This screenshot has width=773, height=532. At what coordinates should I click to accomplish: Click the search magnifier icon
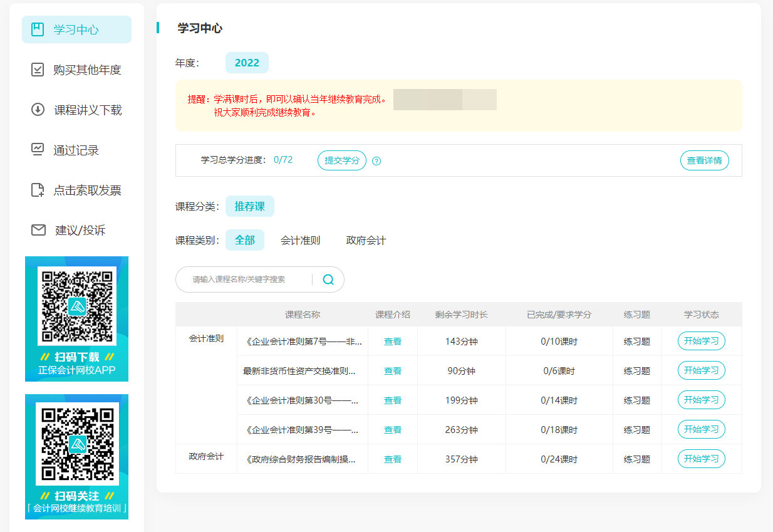point(328,279)
